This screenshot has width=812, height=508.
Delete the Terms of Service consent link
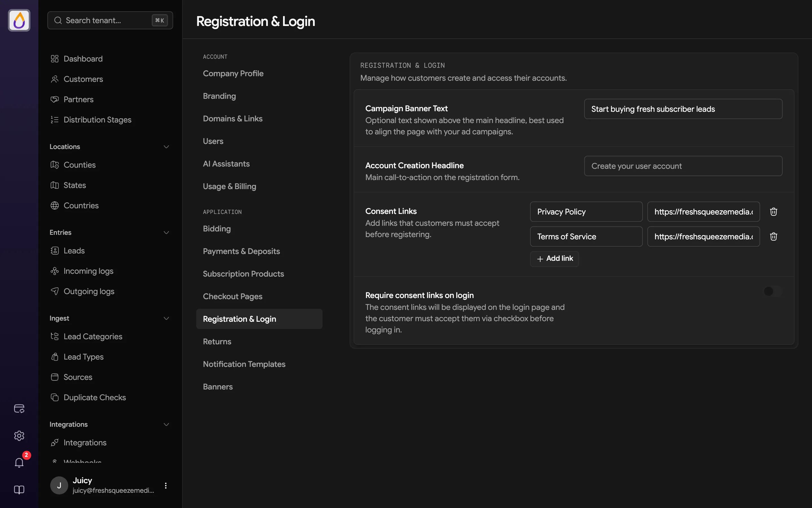[x=773, y=237]
